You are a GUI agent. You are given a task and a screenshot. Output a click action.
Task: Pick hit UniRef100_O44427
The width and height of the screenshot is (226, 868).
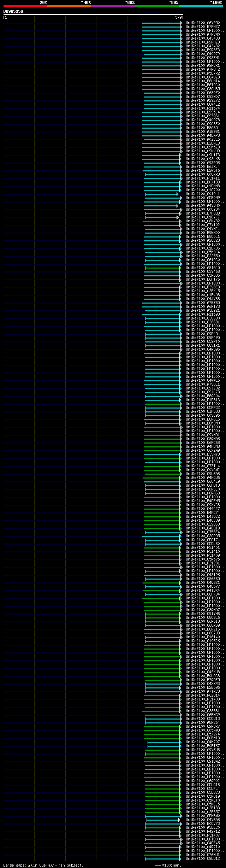point(203,509)
